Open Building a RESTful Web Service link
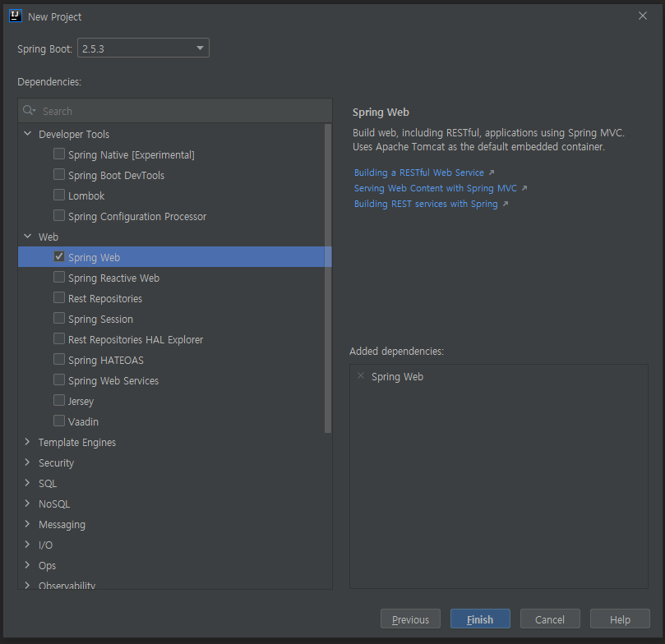 point(419,172)
